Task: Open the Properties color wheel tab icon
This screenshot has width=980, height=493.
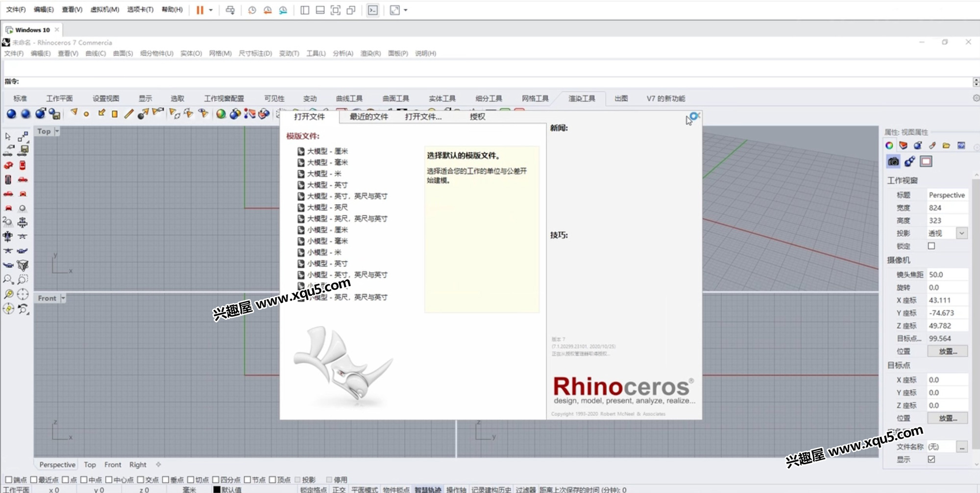Action: (889, 145)
